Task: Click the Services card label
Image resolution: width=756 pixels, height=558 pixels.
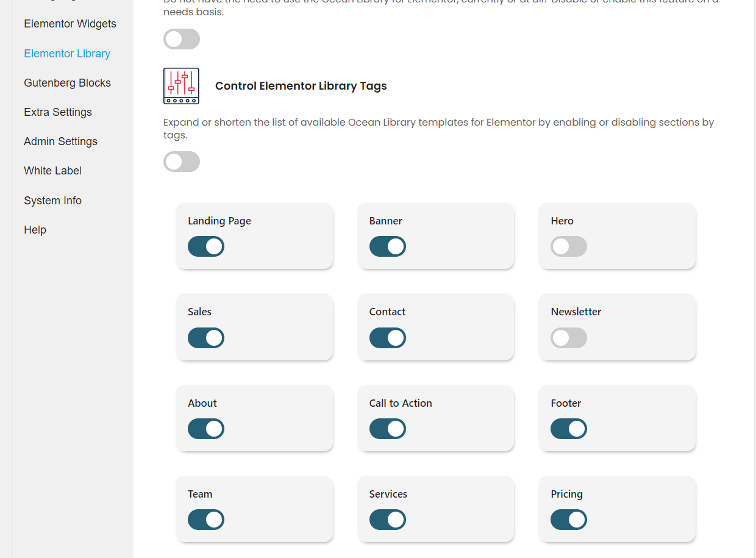Action: [x=388, y=494]
